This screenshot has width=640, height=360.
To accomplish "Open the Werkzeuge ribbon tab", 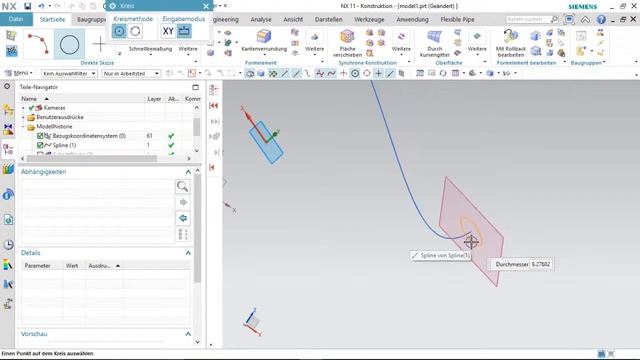I will click(369, 19).
